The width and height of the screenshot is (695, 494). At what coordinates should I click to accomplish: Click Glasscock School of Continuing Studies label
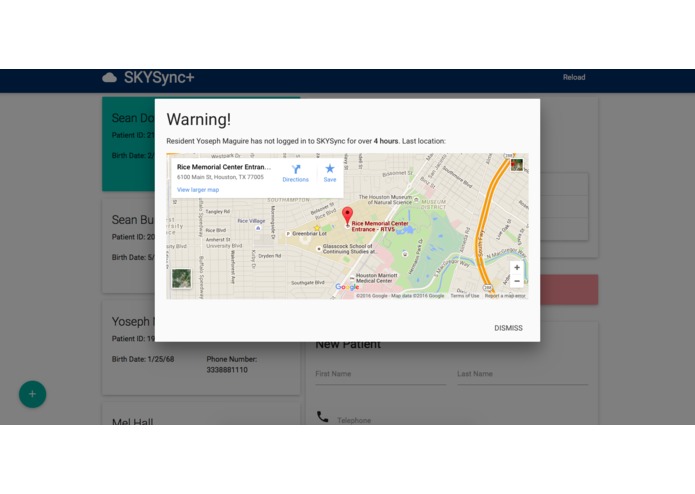tap(349, 249)
